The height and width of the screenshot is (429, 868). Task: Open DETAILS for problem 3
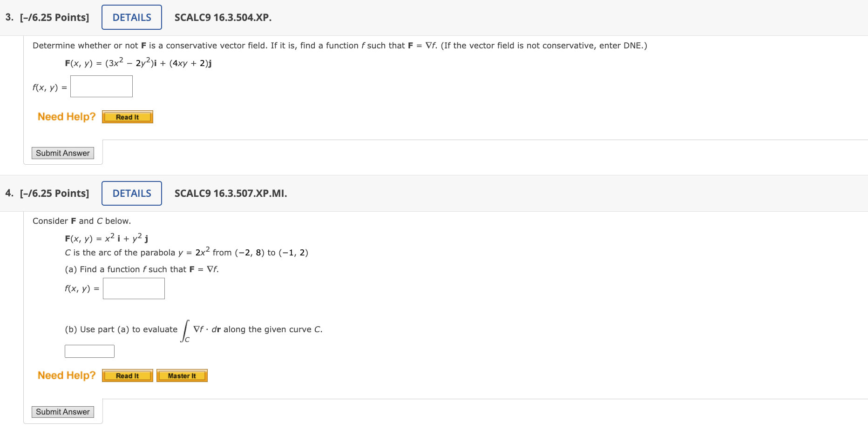click(131, 17)
